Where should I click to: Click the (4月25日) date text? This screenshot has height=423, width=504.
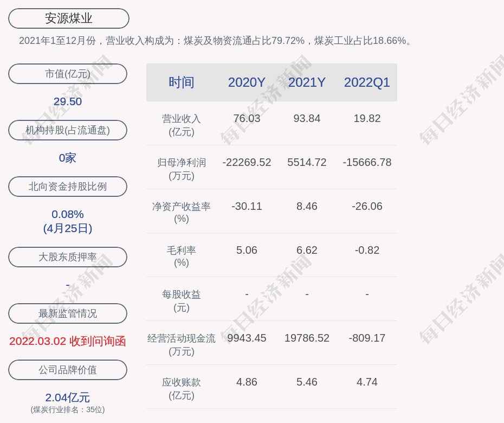[68, 228]
